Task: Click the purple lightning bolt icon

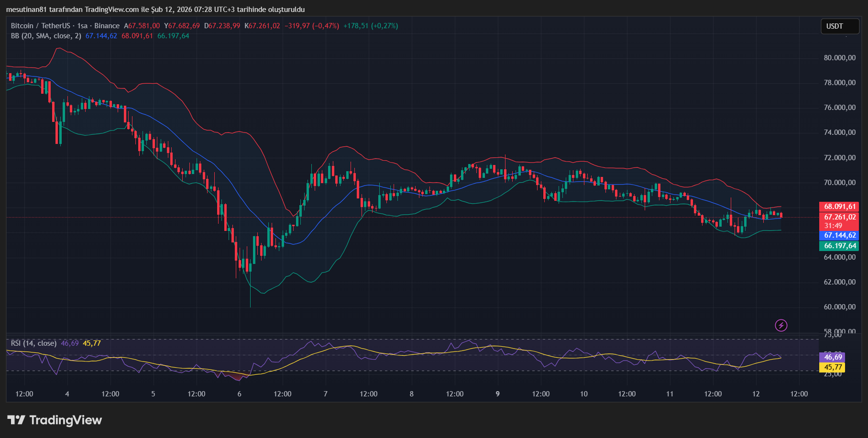Action: pyautogui.click(x=781, y=326)
